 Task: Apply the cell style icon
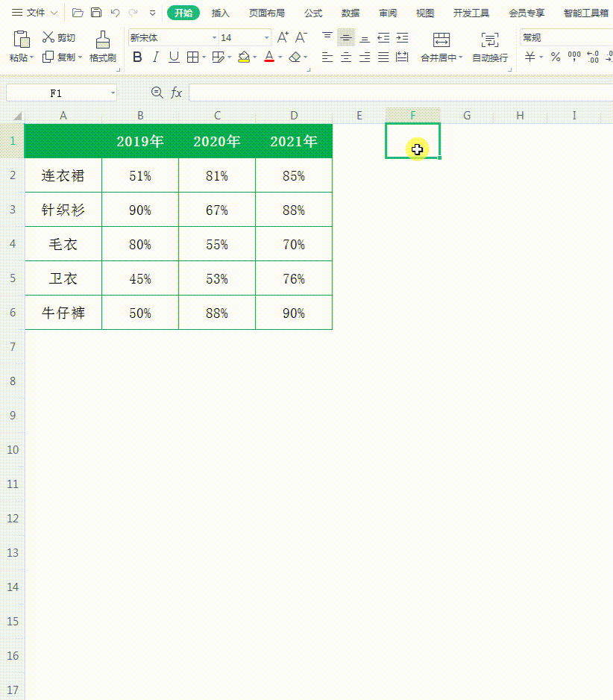pos(219,57)
